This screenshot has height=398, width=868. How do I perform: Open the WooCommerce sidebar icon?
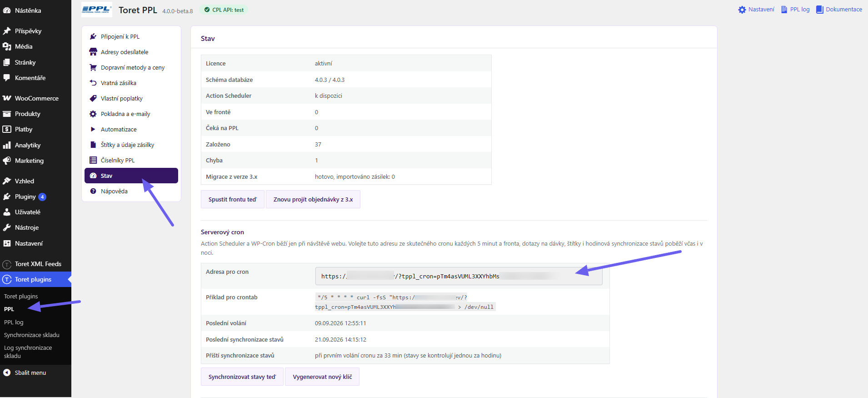(x=7, y=98)
